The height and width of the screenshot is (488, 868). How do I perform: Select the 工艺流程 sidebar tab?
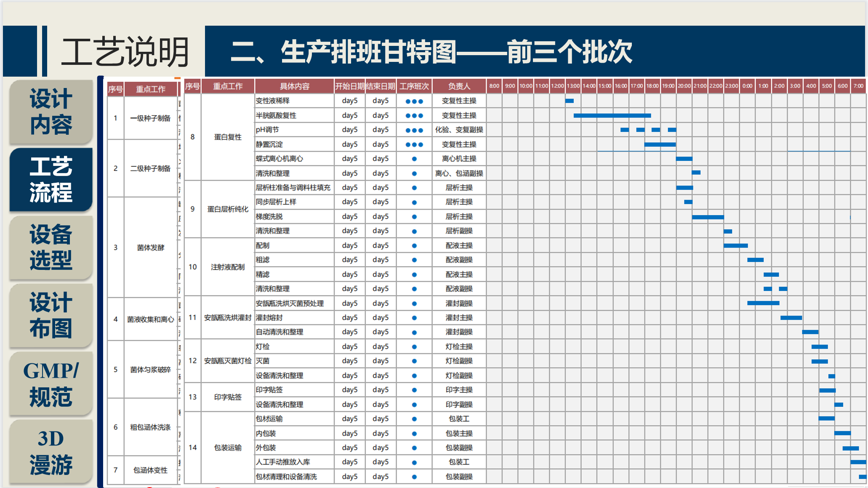[x=51, y=179]
